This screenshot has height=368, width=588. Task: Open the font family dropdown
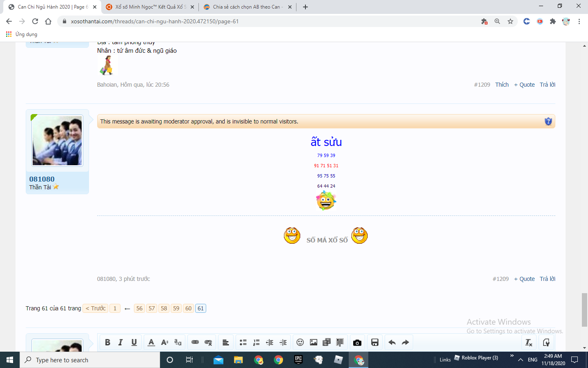[178, 342]
